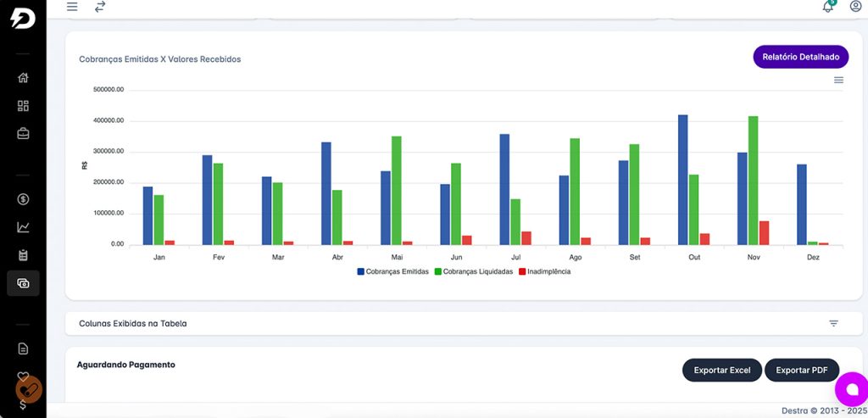Open the dashboard grid icon in sidebar
The height and width of the screenshot is (418, 868).
coord(23,106)
